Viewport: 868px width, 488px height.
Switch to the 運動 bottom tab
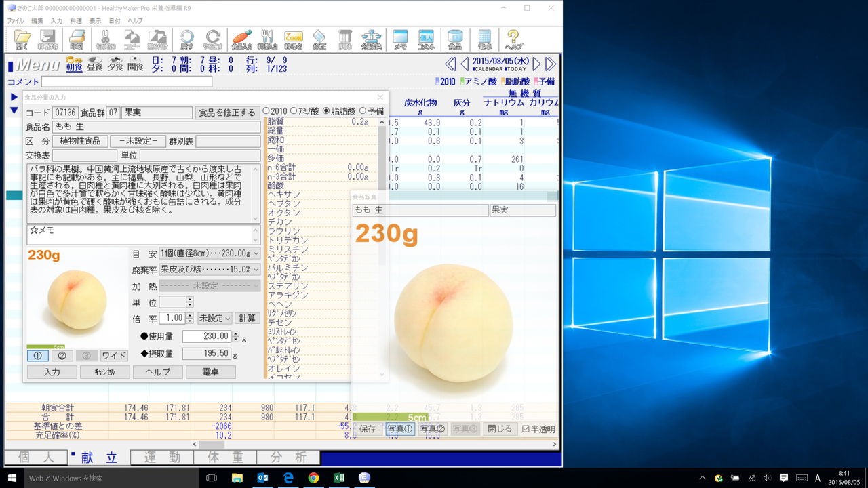point(162,457)
